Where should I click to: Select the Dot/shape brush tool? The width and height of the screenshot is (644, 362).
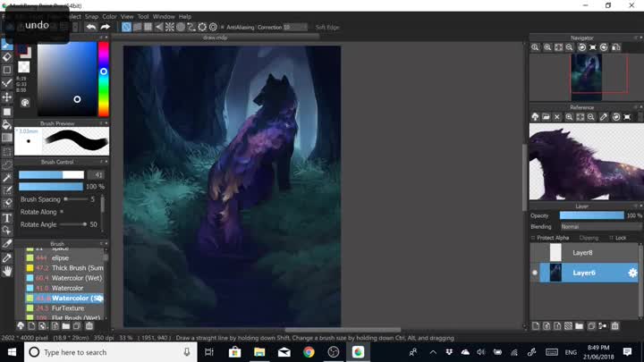[x=7, y=71]
